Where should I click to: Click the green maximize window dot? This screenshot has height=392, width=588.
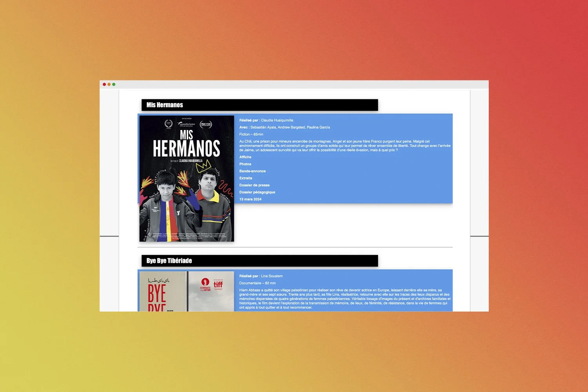point(114,84)
